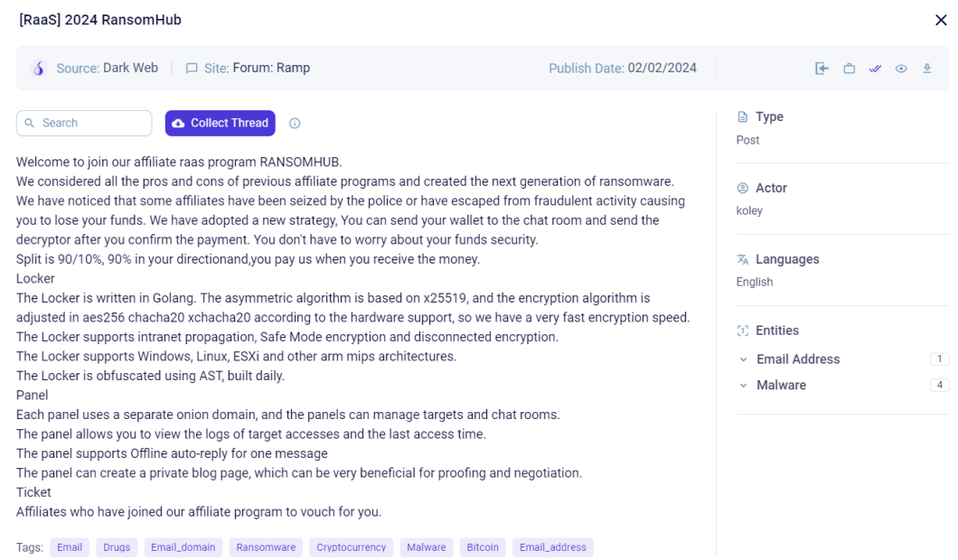958x560 pixels.
Task: Select the Email_address tag
Action: (x=553, y=547)
